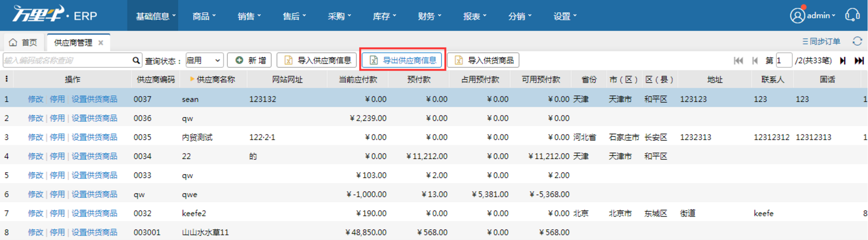Click the refresh icon beside 同步订单

(x=857, y=41)
